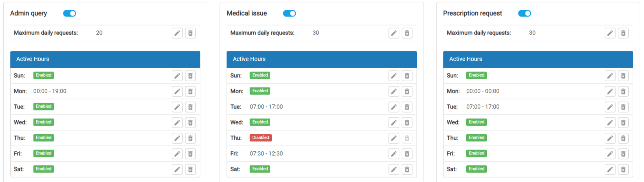Edit Medical issue Thursday hours

394,138
